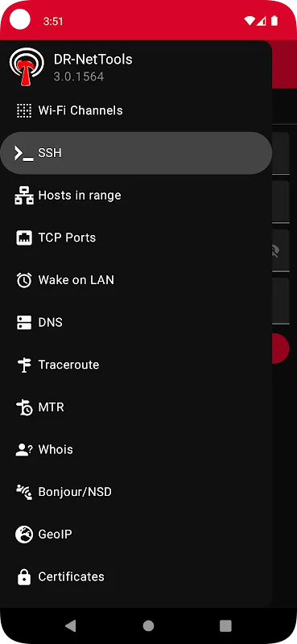
Task: Click the DR-NetTools app logo
Action: [x=27, y=67]
